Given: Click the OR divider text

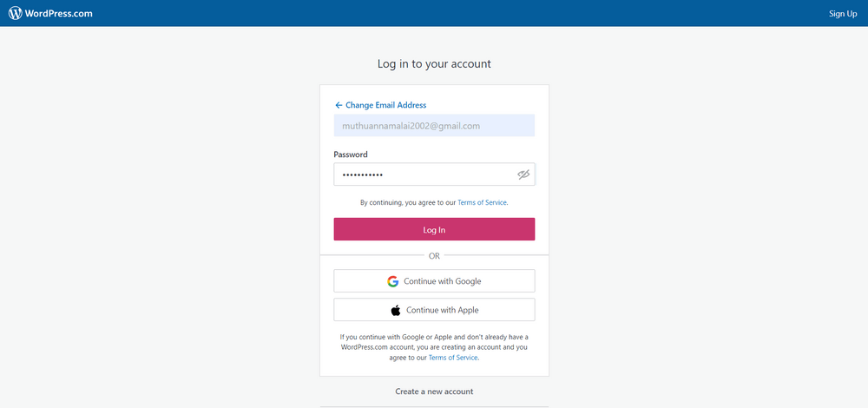Looking at the screenshot, I should (x=434, y=256).
